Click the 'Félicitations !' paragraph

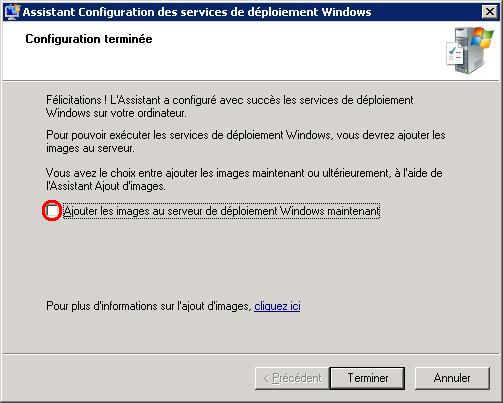230,106
